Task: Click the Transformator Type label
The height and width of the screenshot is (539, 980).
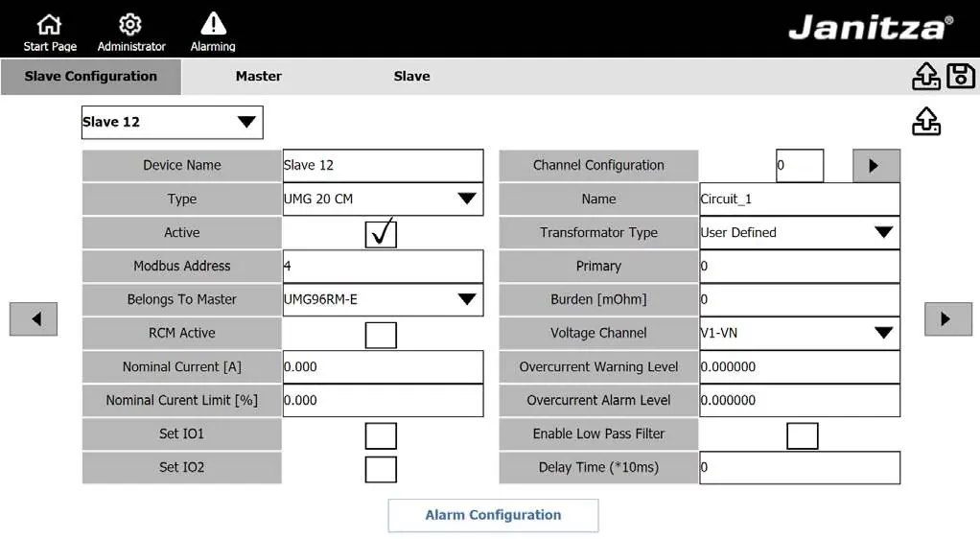Action: pos(598,233)
